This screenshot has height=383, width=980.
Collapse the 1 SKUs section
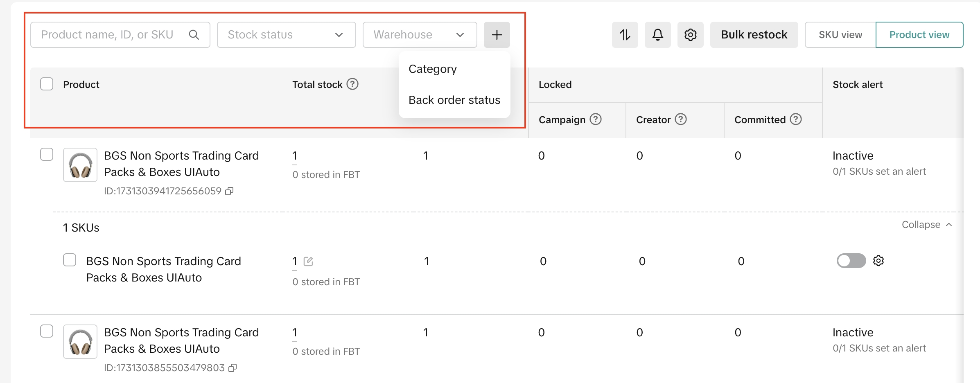pyautogui.click(x=927, y=225)
